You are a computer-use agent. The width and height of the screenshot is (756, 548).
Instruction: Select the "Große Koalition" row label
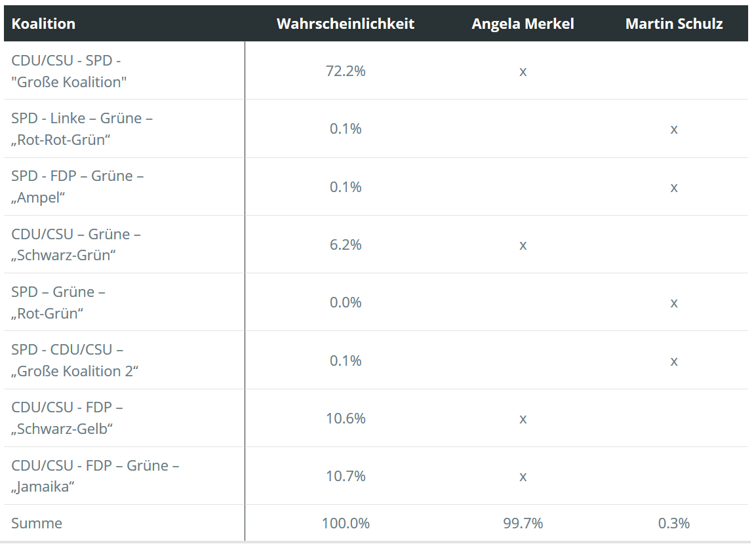(69, 71)
